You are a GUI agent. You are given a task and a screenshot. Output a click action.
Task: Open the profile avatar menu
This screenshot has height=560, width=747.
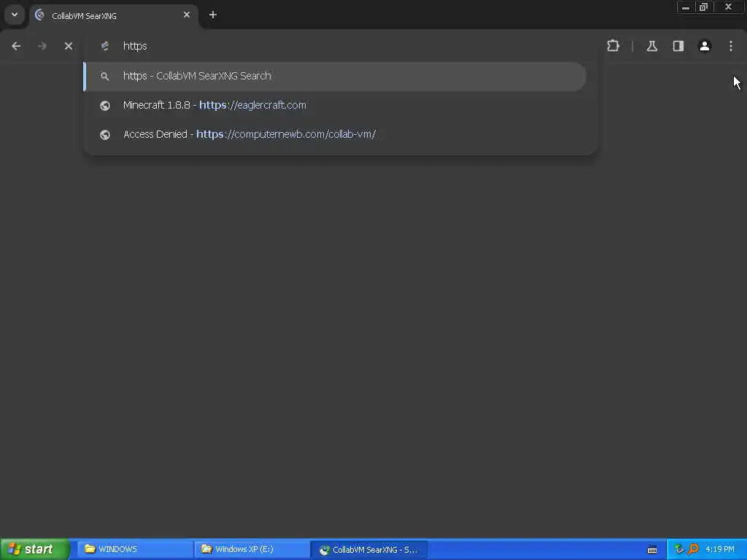click(x=705, y=46)
